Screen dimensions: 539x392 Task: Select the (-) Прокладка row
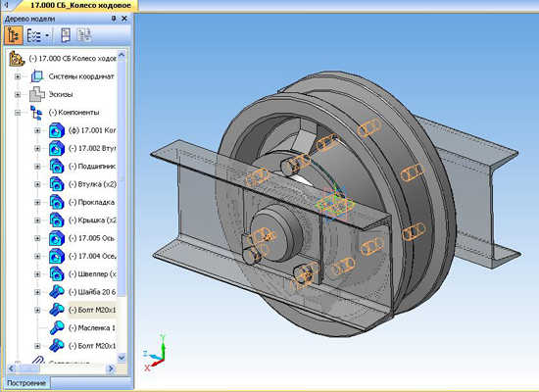tap(91, 202)
